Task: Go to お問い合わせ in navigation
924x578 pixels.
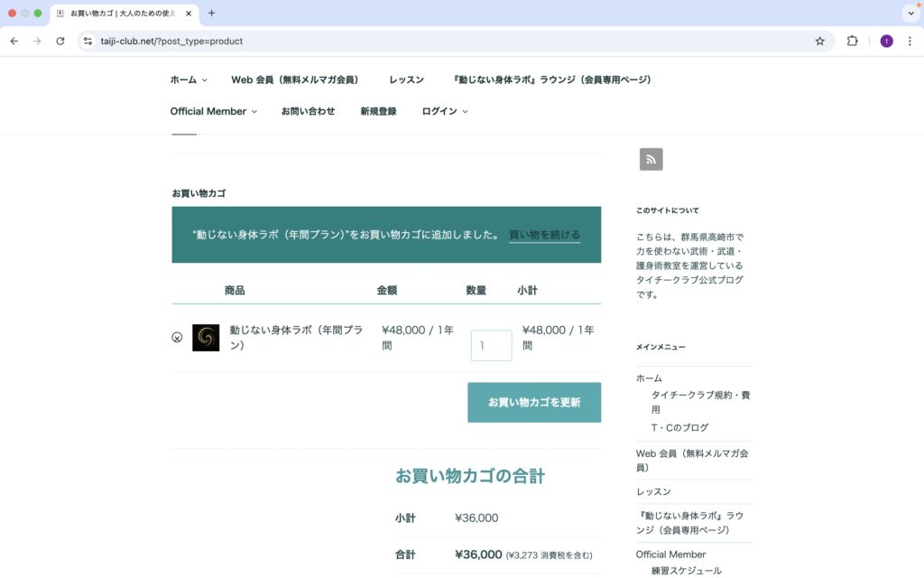Action: [308, 111]
